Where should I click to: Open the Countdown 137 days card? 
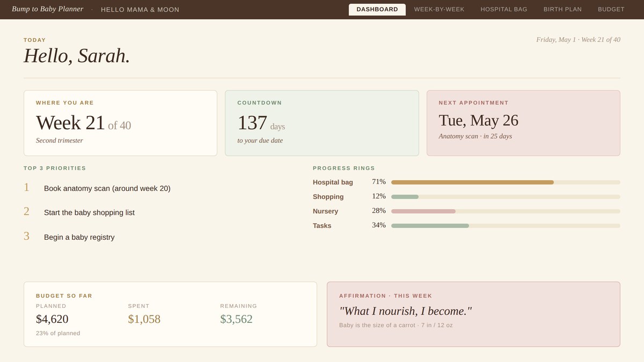pyautogui.click(x=321, y=123)
